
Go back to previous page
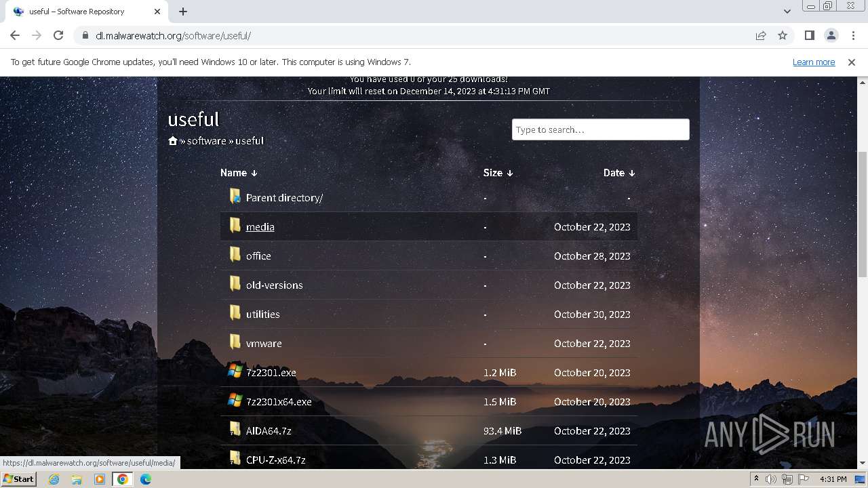(15, 35)
